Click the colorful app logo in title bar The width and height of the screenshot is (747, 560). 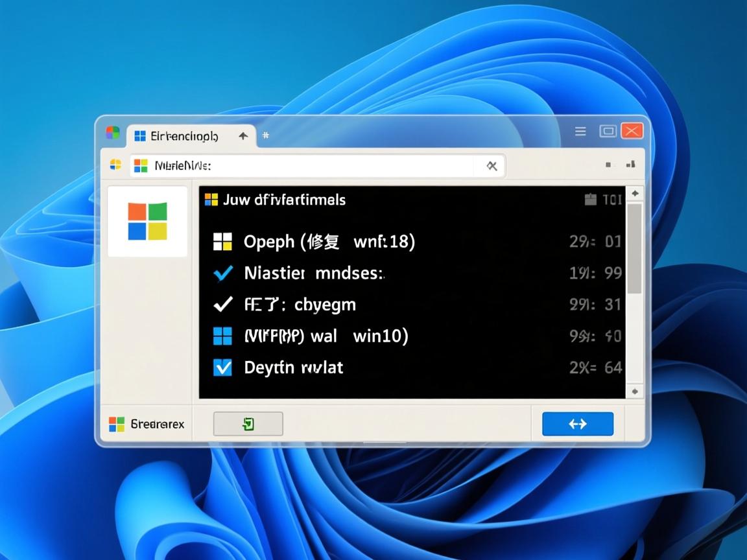[x=113, y=133]
